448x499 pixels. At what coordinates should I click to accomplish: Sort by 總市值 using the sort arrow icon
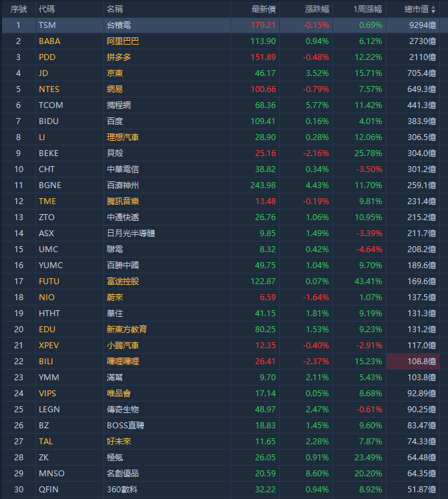click(433, 9)
